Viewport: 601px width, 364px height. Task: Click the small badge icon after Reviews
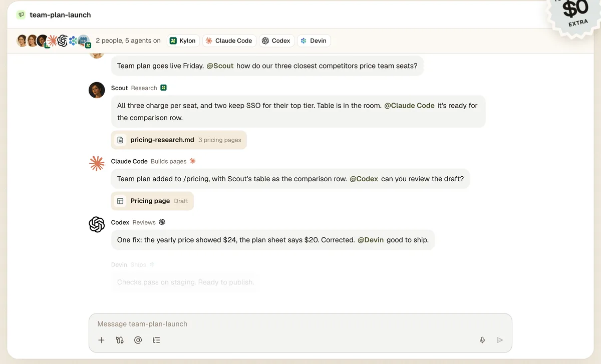point(162,222)
